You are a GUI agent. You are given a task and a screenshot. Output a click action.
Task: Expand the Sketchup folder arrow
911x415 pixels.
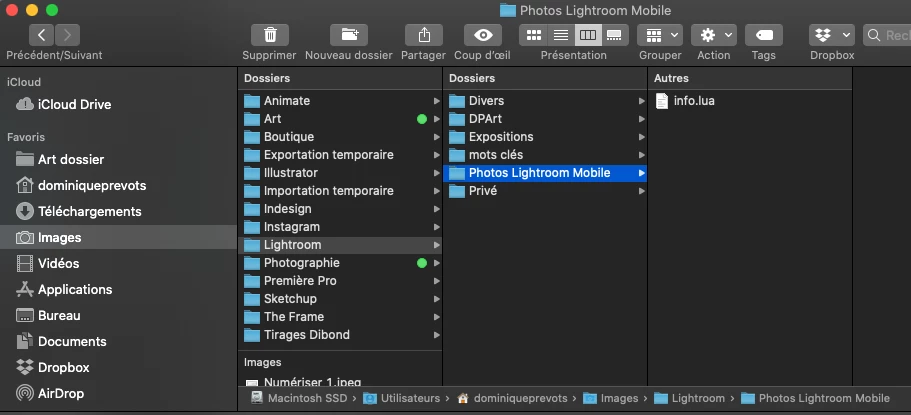(436, 299)
